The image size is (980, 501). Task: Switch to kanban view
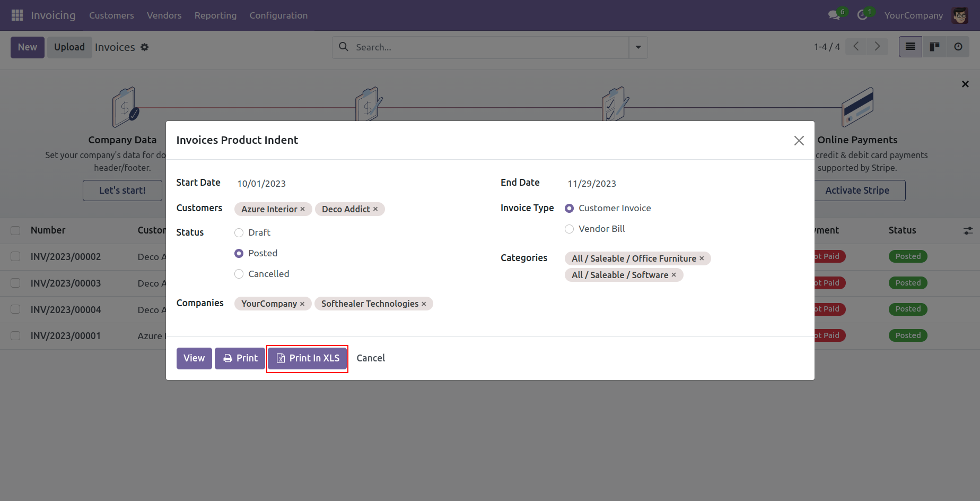point(934,47)
